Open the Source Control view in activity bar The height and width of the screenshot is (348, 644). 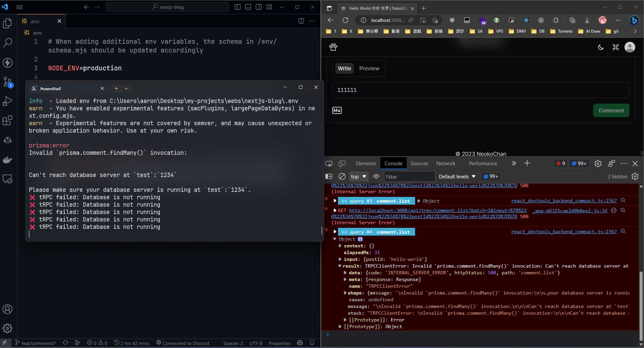7,82
